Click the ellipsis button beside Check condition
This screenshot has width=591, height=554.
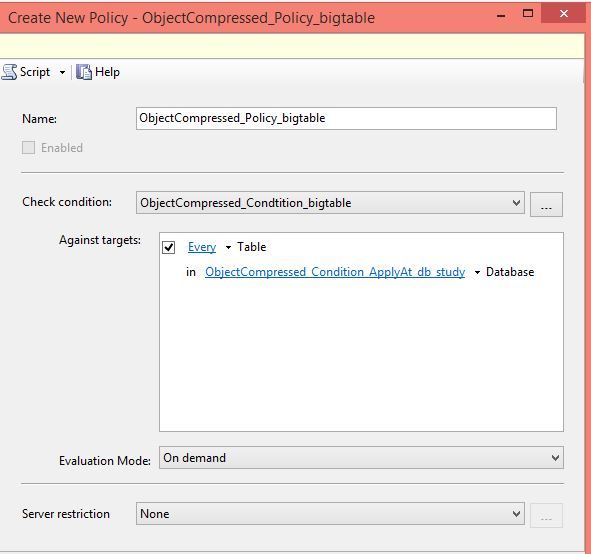[x=546, y=205]
